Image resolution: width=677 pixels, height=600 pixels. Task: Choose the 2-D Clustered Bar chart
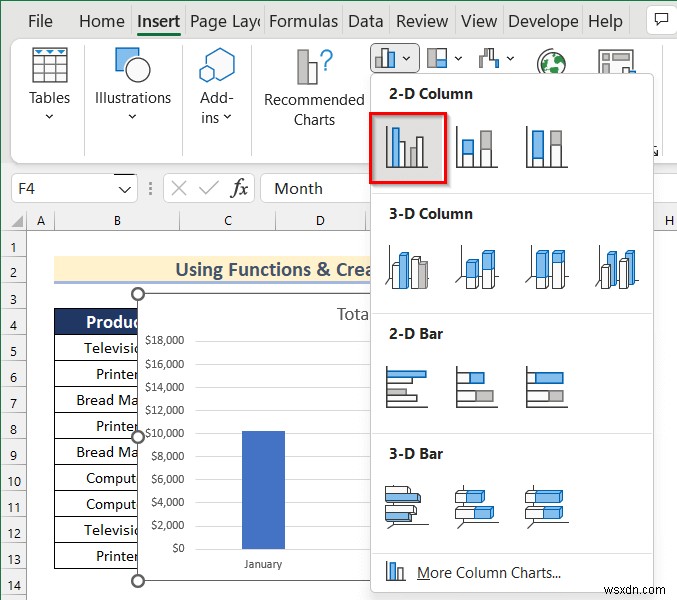[407, 387]
